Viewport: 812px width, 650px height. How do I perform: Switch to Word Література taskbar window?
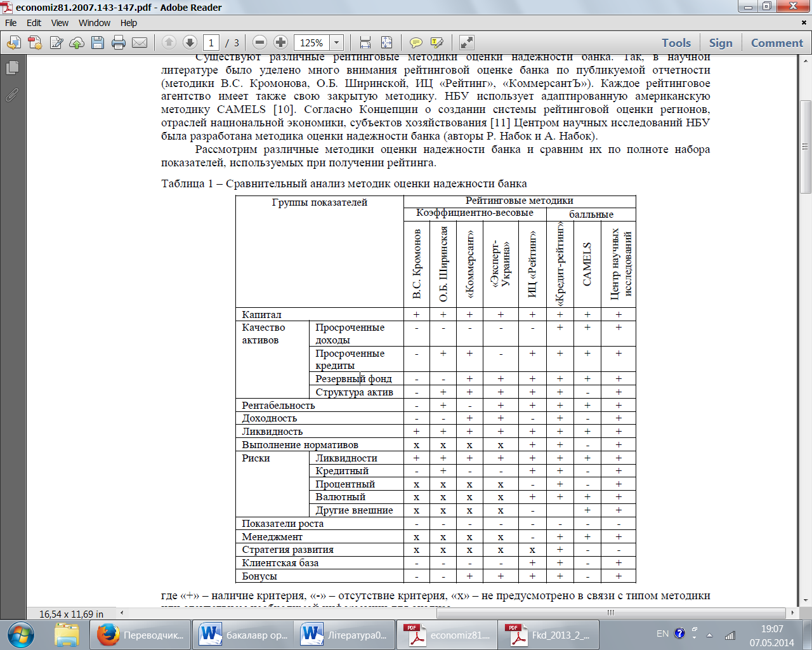click(x=345, y=635)
